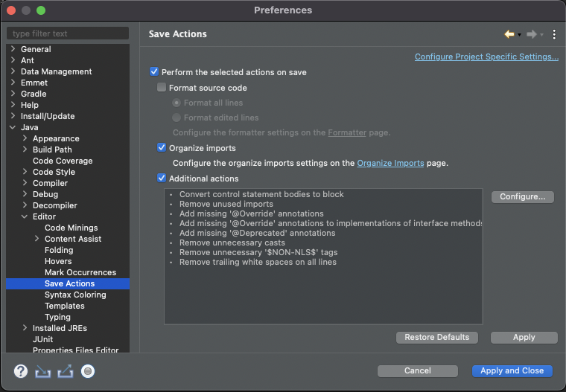The height and width of the screenshot is (392, 566).
Task: Select Code Minings preference page
Action: tap(71, 228)
